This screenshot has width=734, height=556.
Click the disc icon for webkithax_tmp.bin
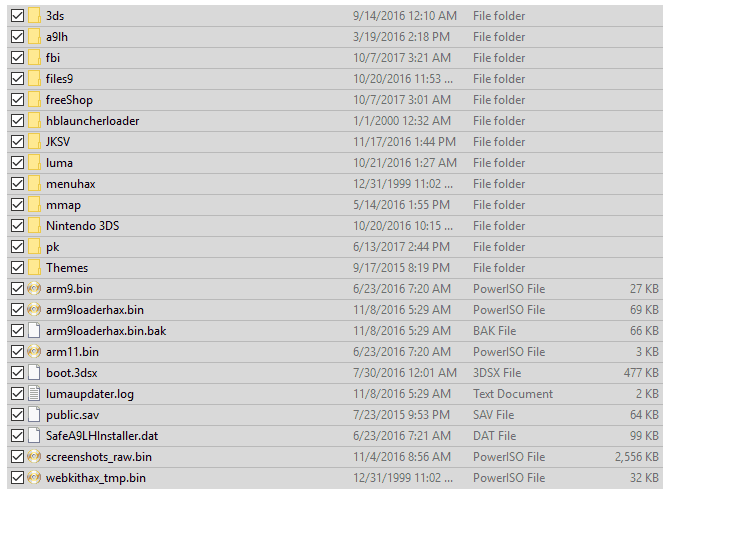34,478
